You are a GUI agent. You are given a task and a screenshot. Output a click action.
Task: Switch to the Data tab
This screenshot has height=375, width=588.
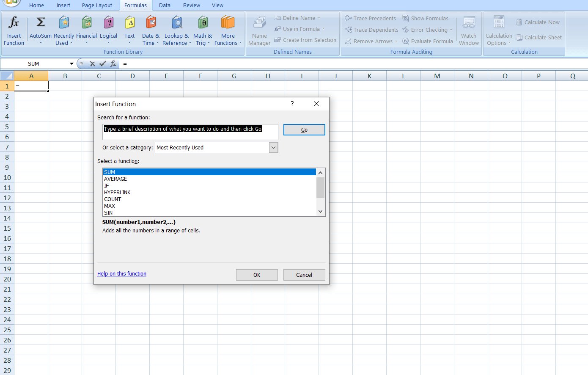[x=165, y=5]
